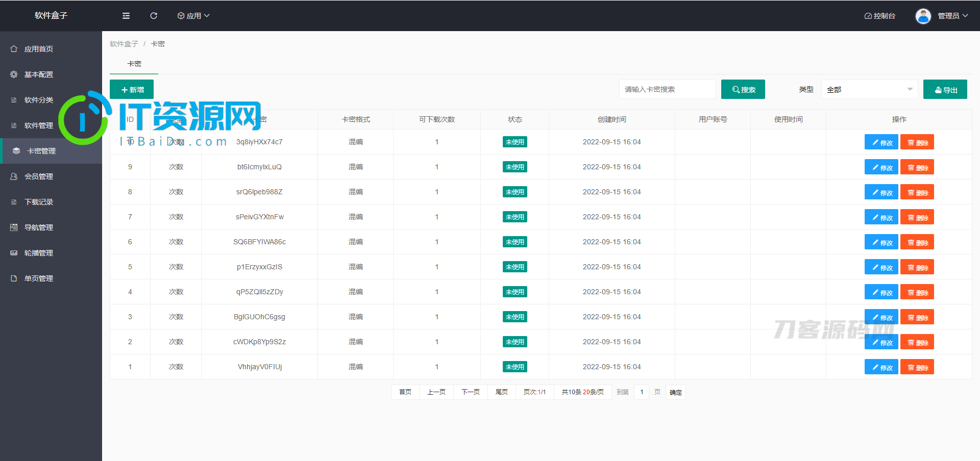This screenshot has width=980, height=461.
Task: Click the 创建时间 column header
Action: (x=612, y=119)
